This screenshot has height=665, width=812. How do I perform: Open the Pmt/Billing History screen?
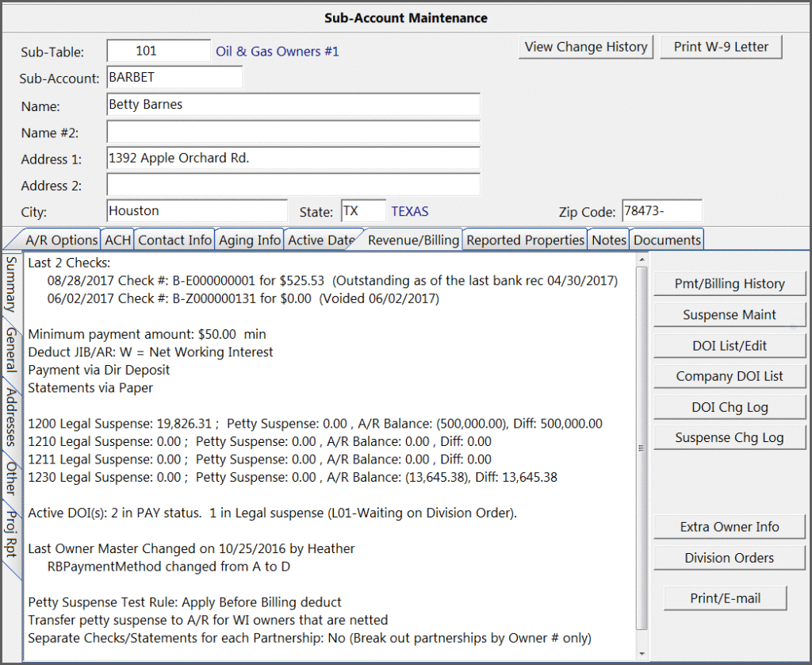(729, 283)
